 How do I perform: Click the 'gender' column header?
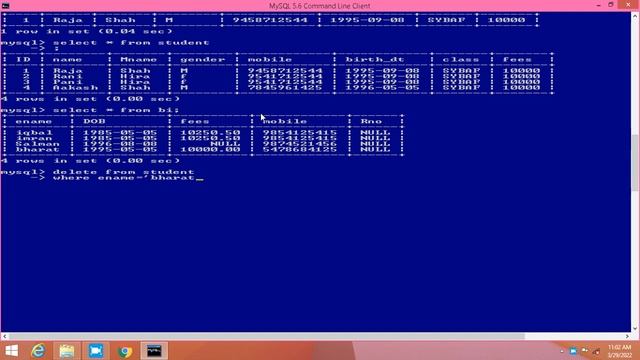[203, 60]
